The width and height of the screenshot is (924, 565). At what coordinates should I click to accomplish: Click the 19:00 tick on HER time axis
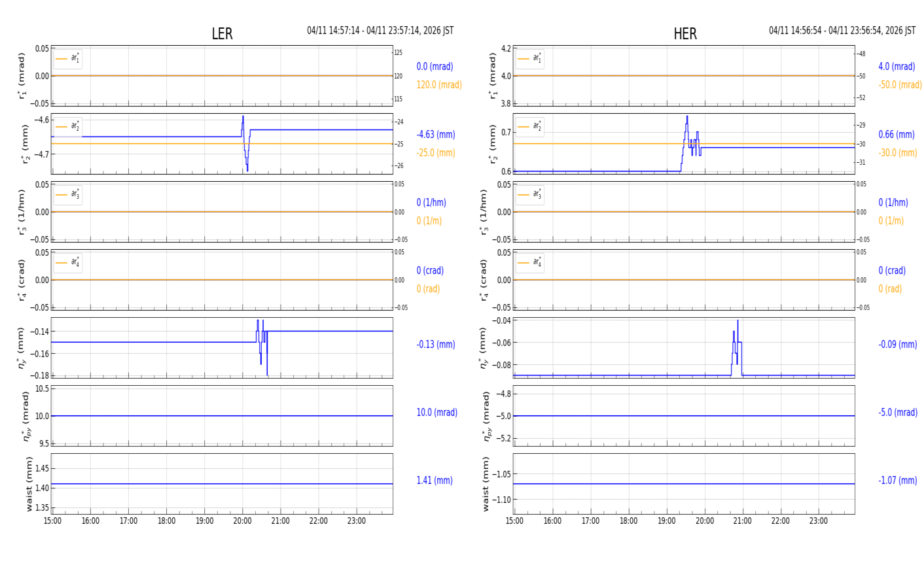click(x=666, y=521)
